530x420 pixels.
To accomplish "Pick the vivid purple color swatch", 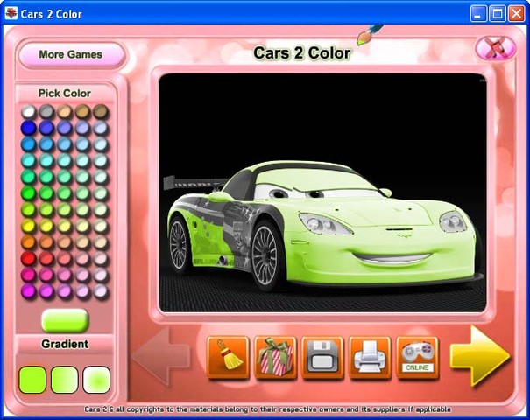I will pyautogui.click(x=28, y=291).
